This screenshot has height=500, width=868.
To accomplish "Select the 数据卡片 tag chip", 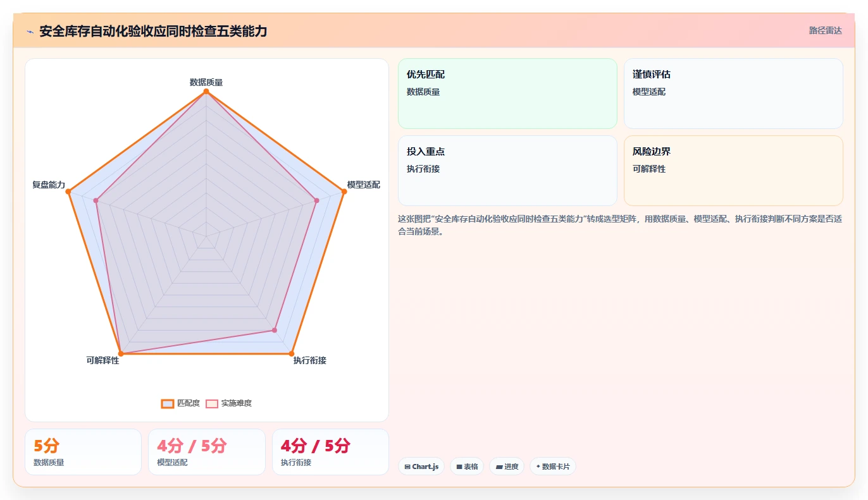I will point(553,466).
